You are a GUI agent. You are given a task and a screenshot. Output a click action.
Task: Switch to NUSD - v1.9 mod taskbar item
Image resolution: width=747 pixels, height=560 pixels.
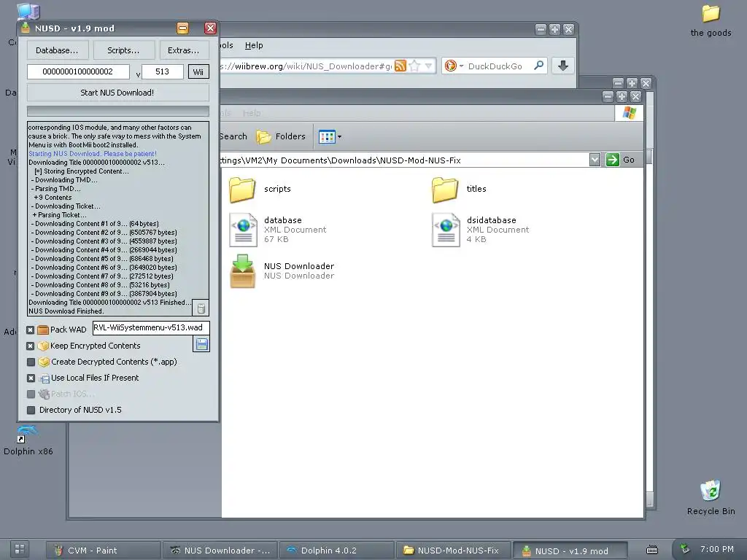[570, 551]
